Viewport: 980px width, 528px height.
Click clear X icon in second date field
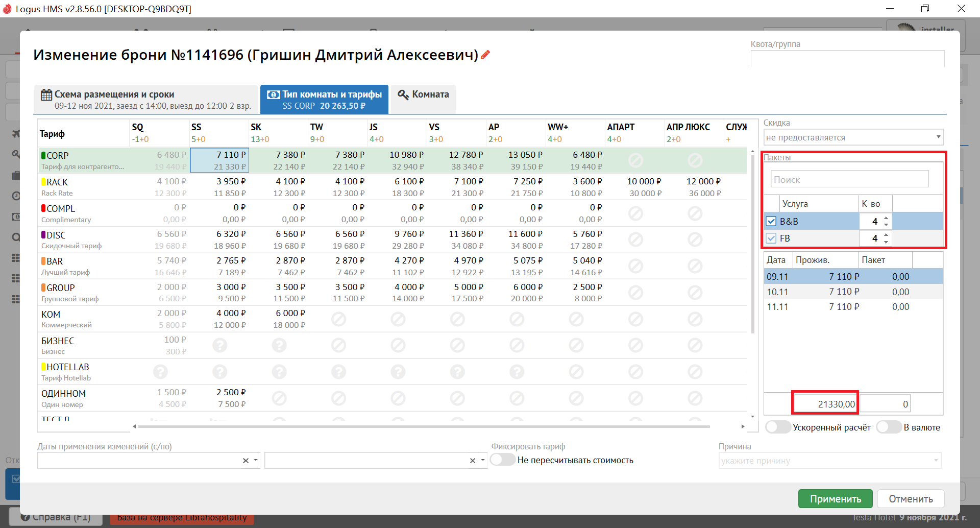coord(473,461)
